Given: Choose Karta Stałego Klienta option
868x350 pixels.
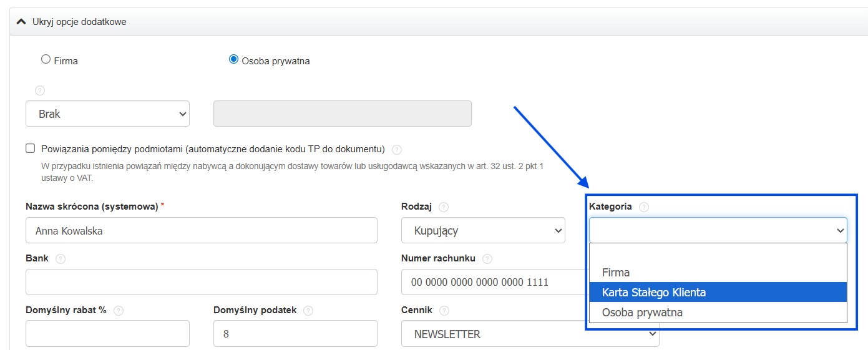Looking at the screenshot, I should tap(718, 292).
